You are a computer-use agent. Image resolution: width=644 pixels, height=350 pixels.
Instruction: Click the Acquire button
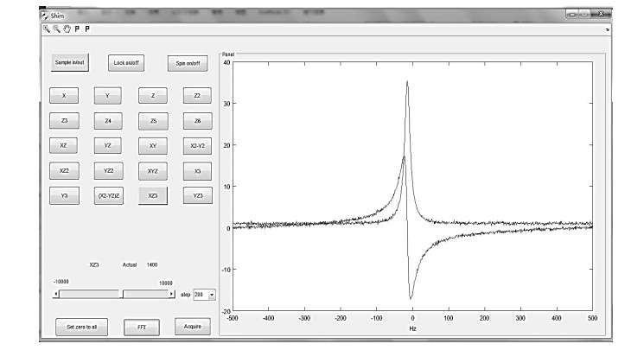coord(193,326)
